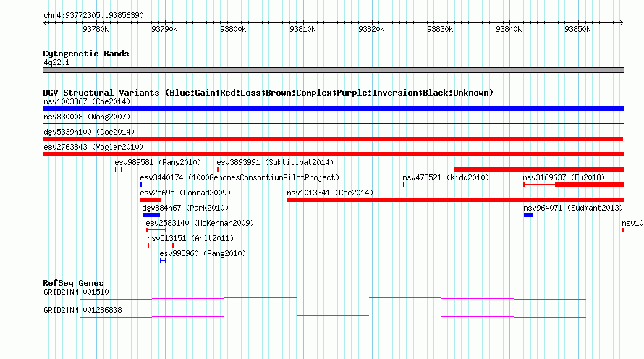Open the esv2763843 (Vogler2010) label link
The width and height of the screenshot is (644, 359).
pos(93,147)
